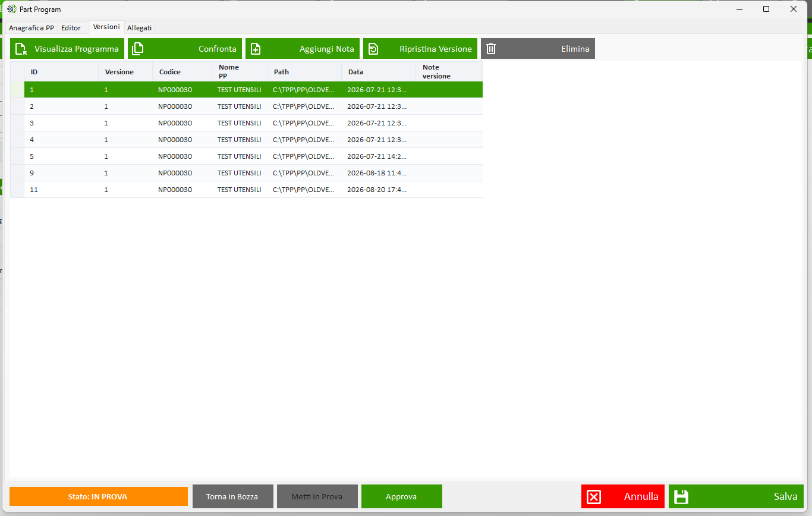Compare versions with the Confronta button

185,49
